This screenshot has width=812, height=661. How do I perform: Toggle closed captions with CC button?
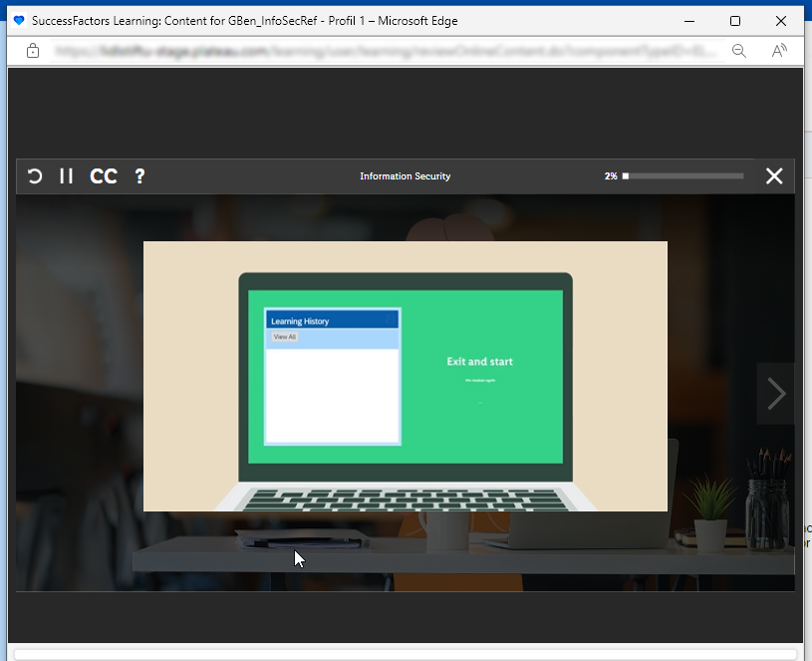104,176
